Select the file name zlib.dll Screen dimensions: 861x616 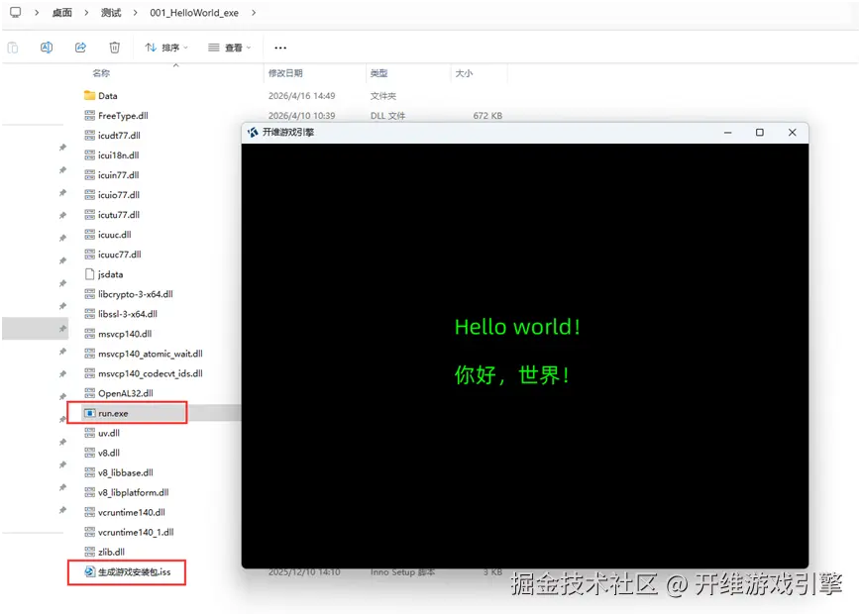pos(112,552)
